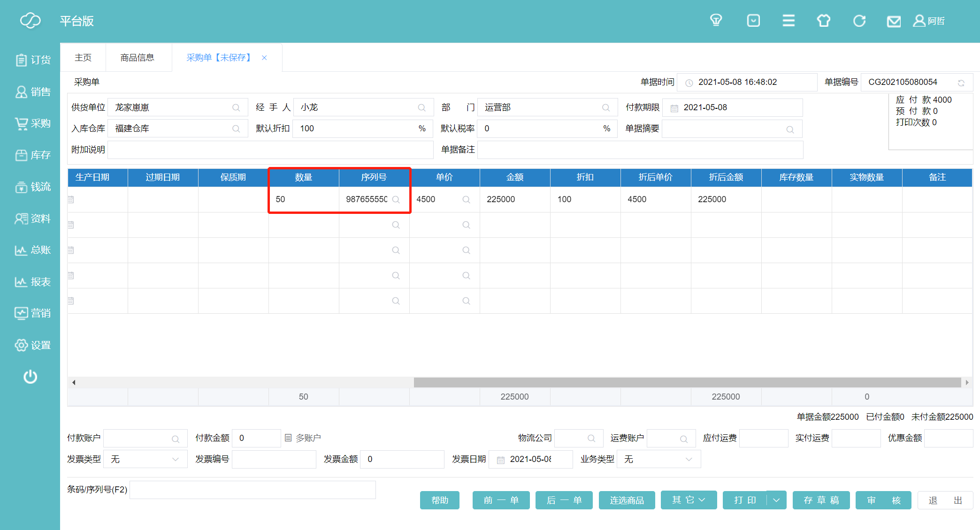Viewport: 980px width, 530px height.
Task: Open the shirt theme icon in the header
Action: (823, 21)
